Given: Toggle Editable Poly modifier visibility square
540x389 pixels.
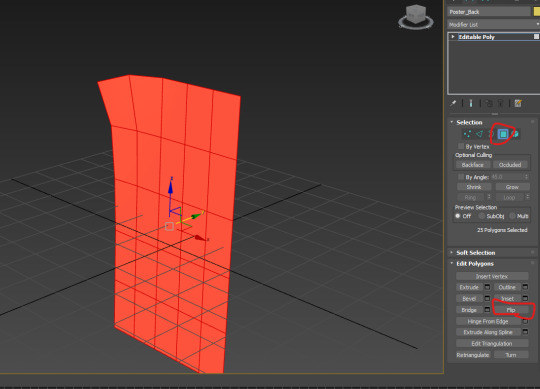Looking at the screenshot, I should tap(536, 36).
